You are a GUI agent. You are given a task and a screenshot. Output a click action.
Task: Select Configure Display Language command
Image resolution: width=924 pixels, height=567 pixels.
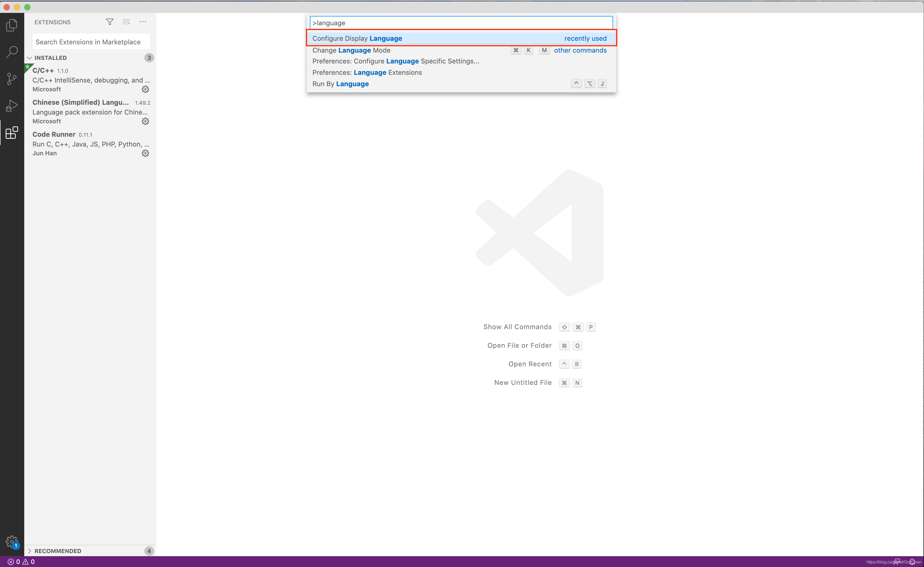(461, 38)
